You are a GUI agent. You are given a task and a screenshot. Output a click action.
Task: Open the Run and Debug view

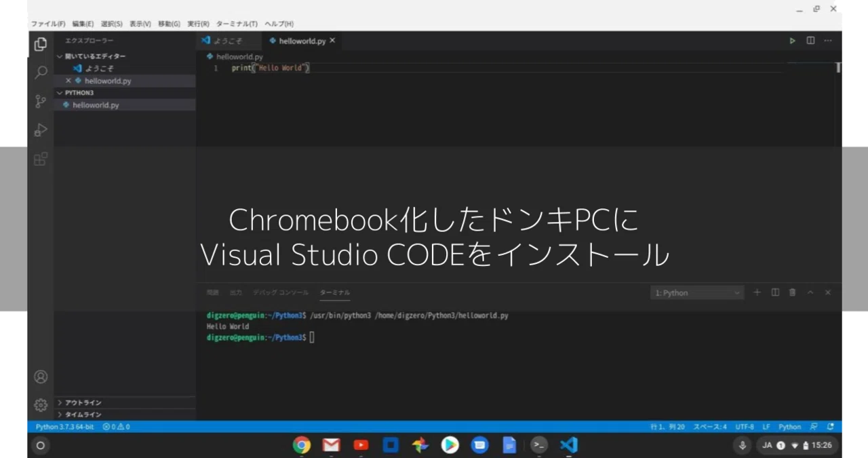point(41,130)
